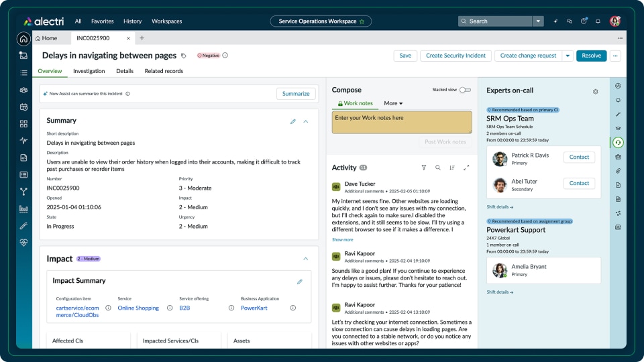Open dropdown arrow beside Create change request
Viewport: 644px width, 362px height.
568,56
